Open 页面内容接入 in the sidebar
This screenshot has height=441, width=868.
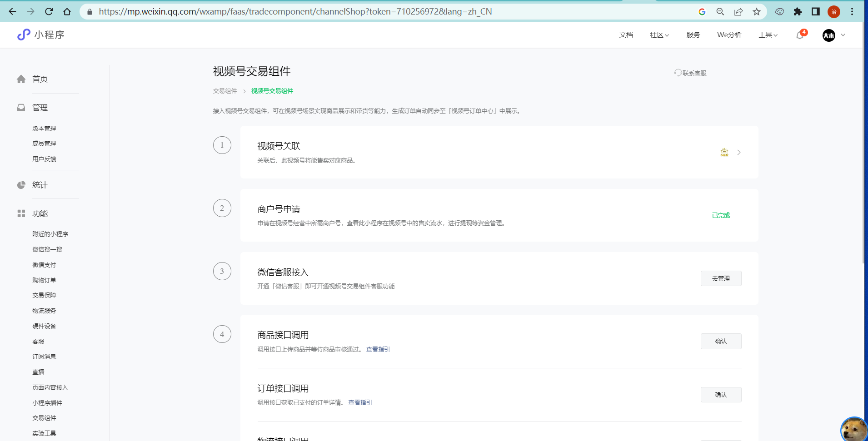coord(50,387)
